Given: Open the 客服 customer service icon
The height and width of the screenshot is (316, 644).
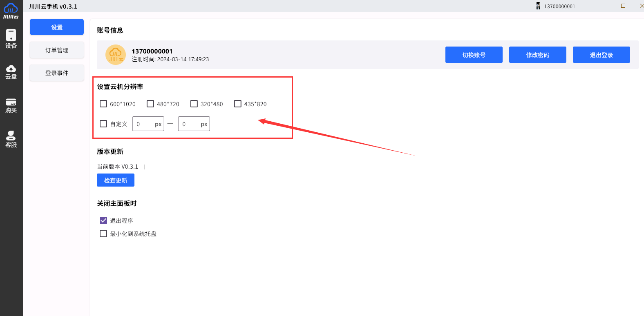Looking at the screenshot, I should coord(11,139).
